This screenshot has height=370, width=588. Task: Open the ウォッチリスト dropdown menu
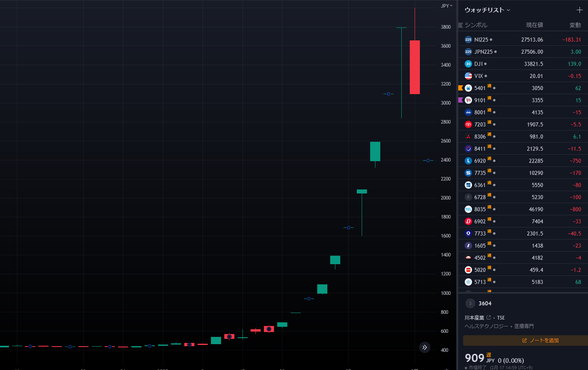[487, 10]
